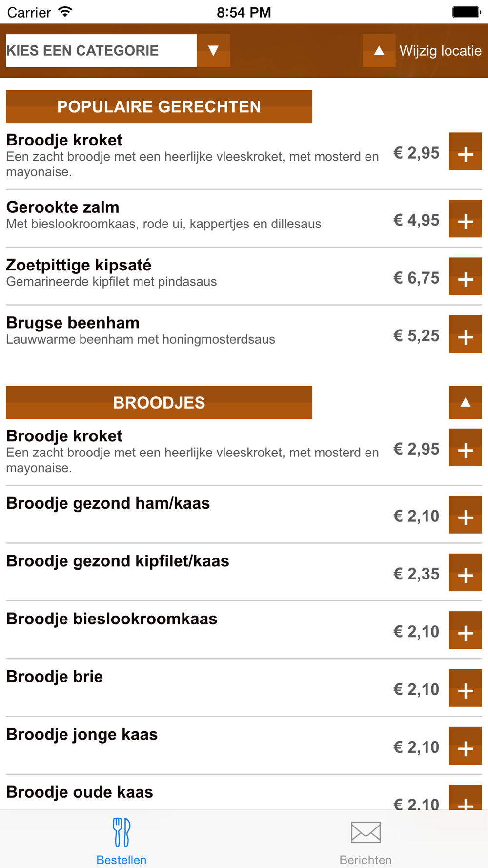488x868 pixels.
Task: Click the Kies een categorie field
Action: (x=101, y=51)
